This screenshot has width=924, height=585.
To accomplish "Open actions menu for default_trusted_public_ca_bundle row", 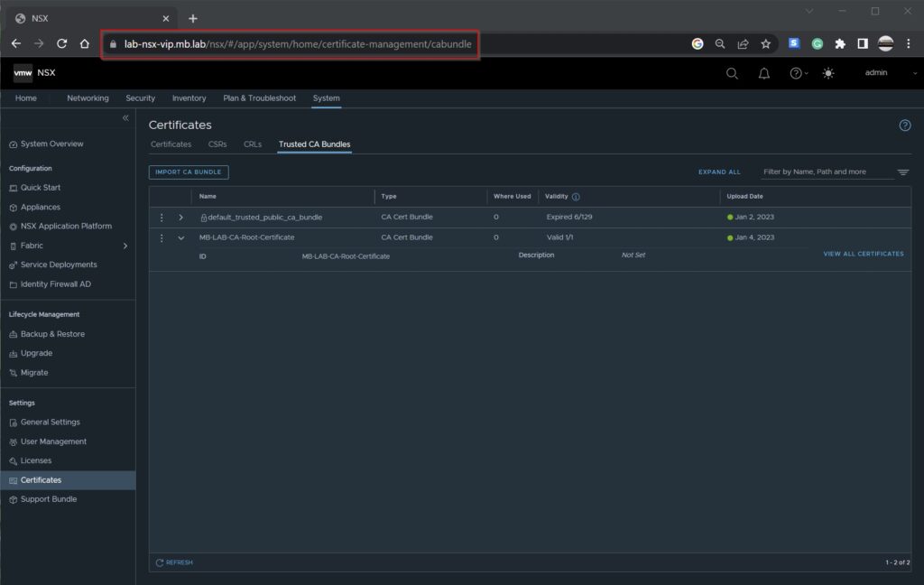I will tap(162, 218).
